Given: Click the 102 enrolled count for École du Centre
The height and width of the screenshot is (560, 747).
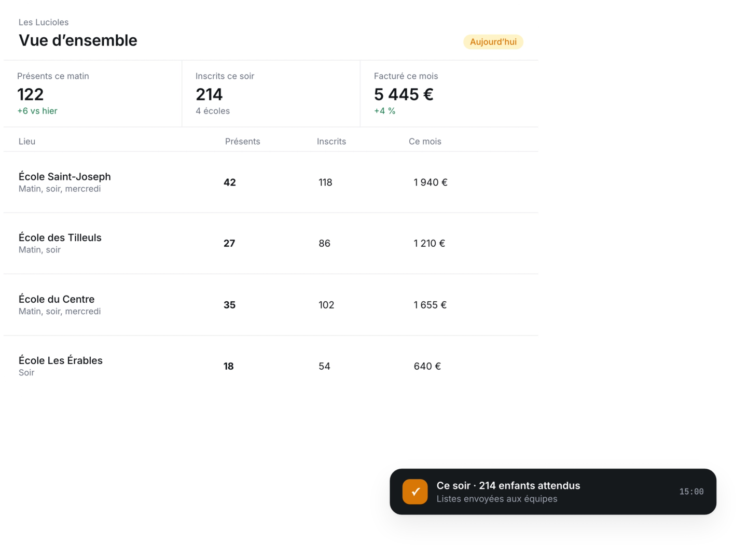Looking at the screenshot, I should point(326,305).
